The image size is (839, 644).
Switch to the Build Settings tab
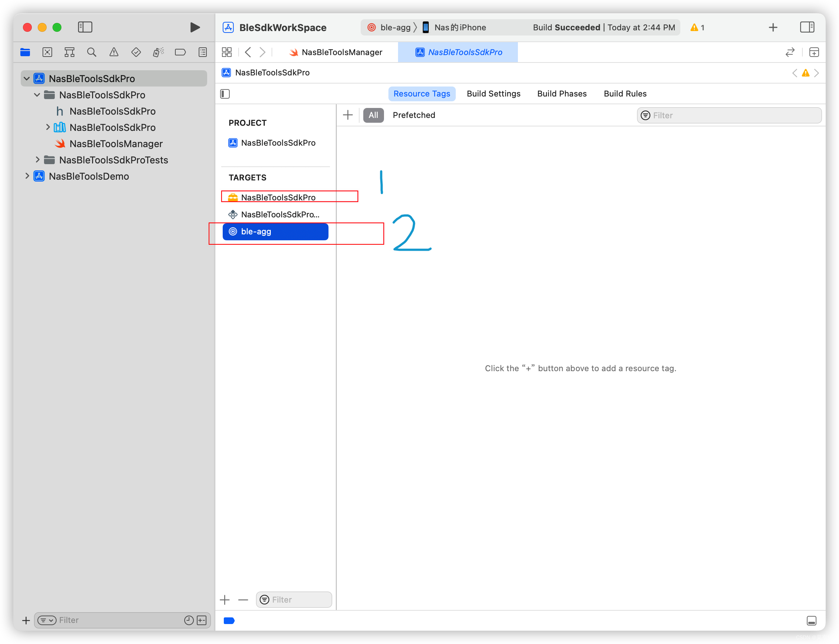click(493, 94)
